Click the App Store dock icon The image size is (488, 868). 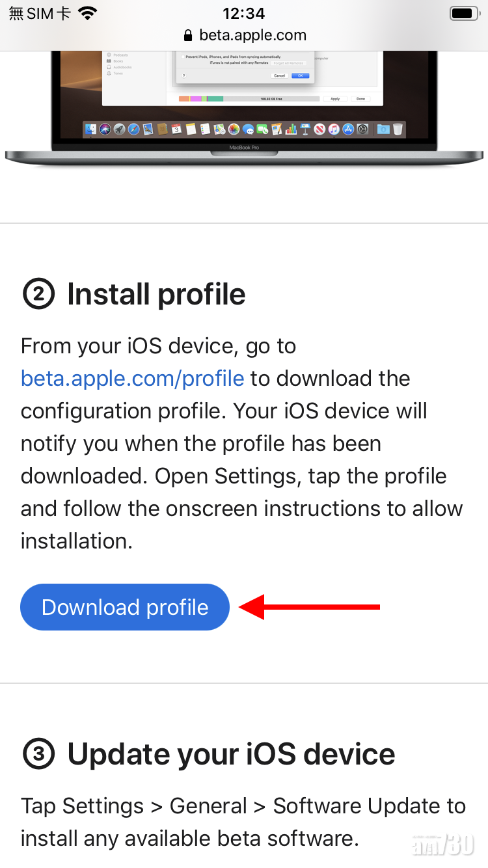(x=349, y=129)
